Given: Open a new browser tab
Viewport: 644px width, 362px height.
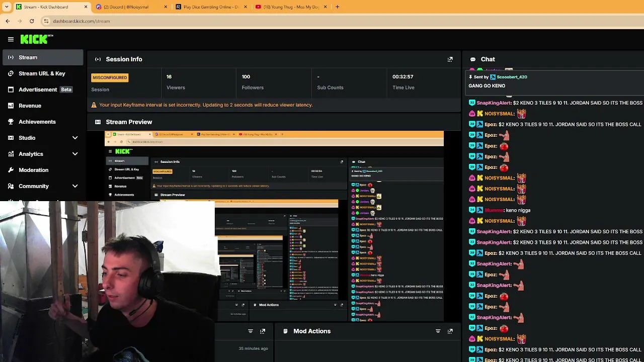Looking at the screenshot, I should (337, 7).
